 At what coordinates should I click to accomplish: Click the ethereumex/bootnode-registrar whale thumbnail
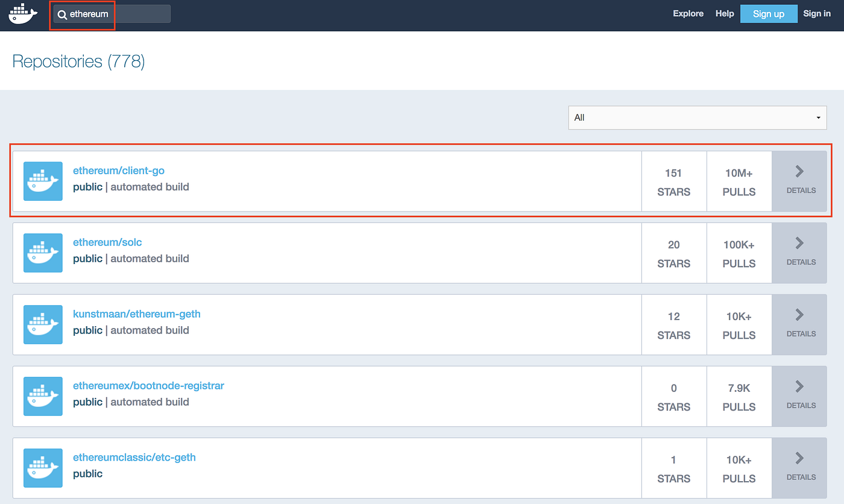[x=43, y=396]
